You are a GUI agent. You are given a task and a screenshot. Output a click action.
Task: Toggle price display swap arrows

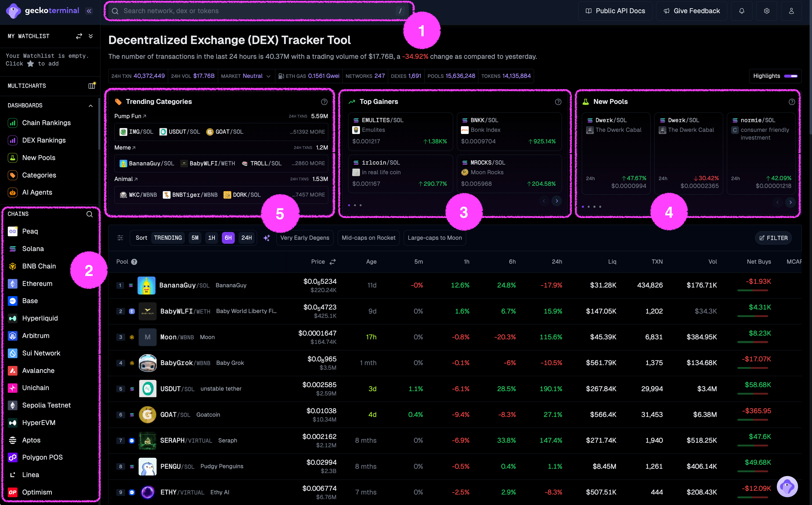click(333, 262)
